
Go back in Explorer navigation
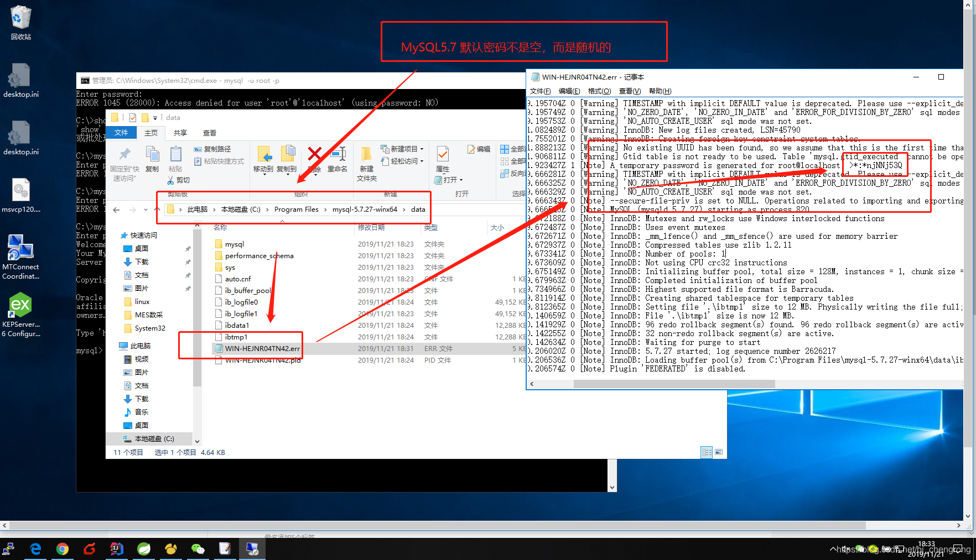pyautogui.click(x=116, y=210)
